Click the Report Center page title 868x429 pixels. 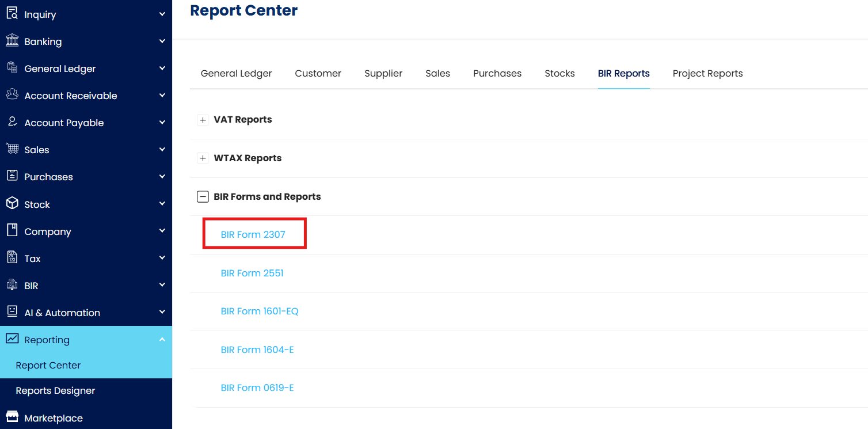tap(244, 10)
